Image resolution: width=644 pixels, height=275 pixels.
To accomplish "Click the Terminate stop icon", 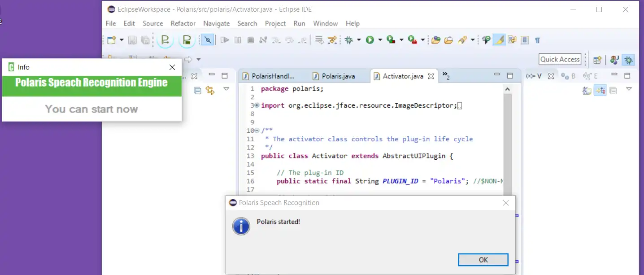I will (251, 40).
